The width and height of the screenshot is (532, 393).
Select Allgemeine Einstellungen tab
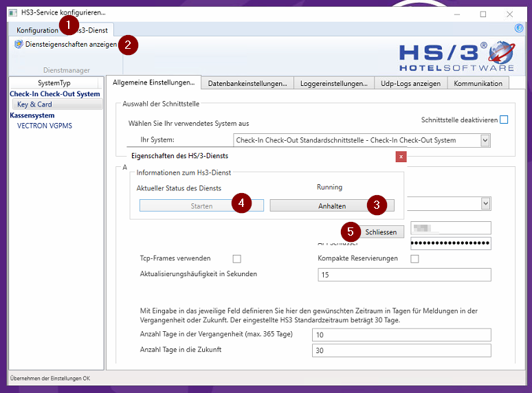click(154, 82)
